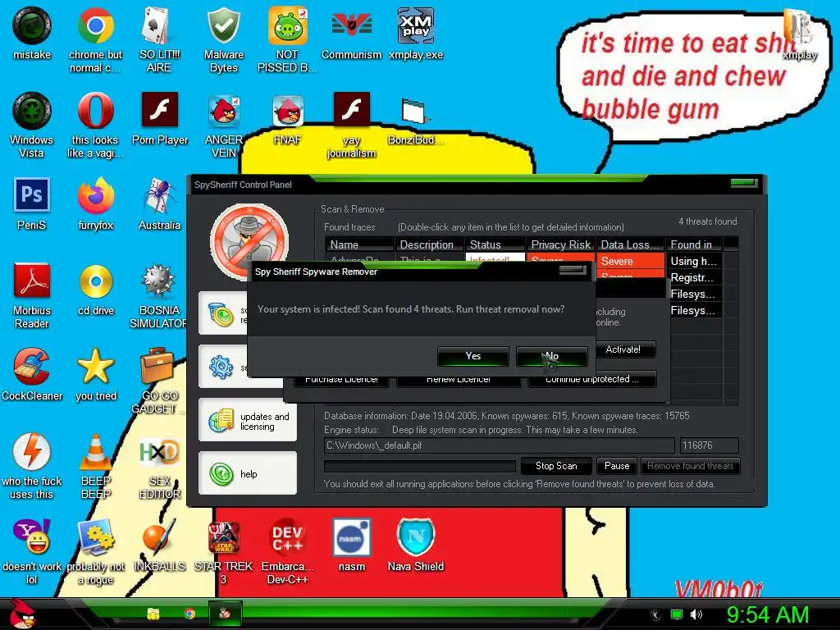Click No in Spy Sheriff dialog
Viewport: 840px width, 630px height.
tap(552, 356)
